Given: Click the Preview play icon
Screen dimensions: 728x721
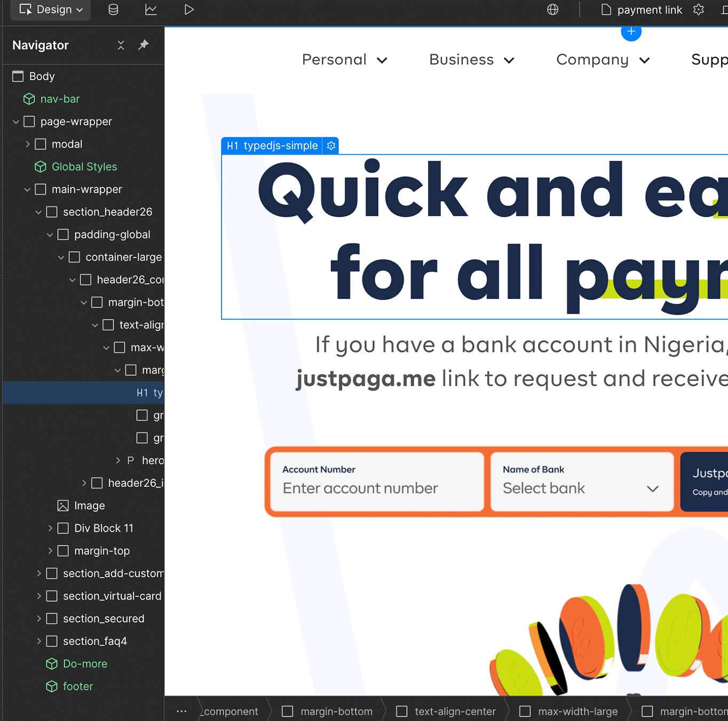Looking at the screenshot, I should pyautogui.click(x=188, y=10).
